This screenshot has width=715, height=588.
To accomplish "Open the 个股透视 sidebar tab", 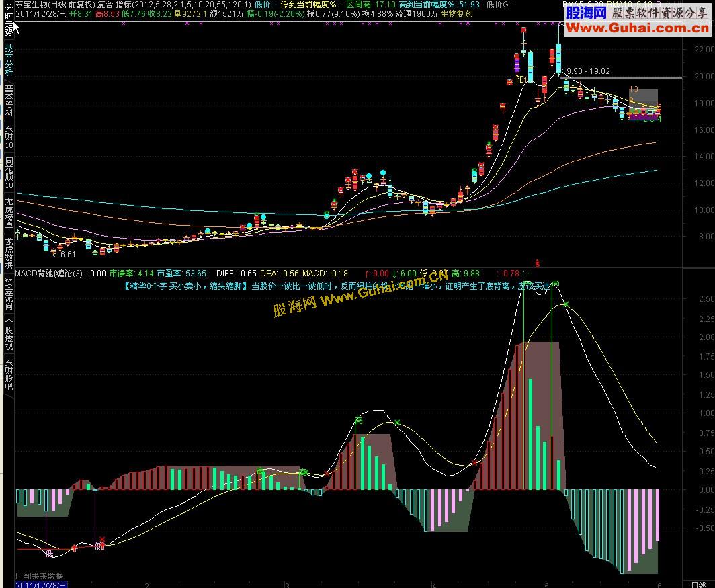I will point(9,335).
